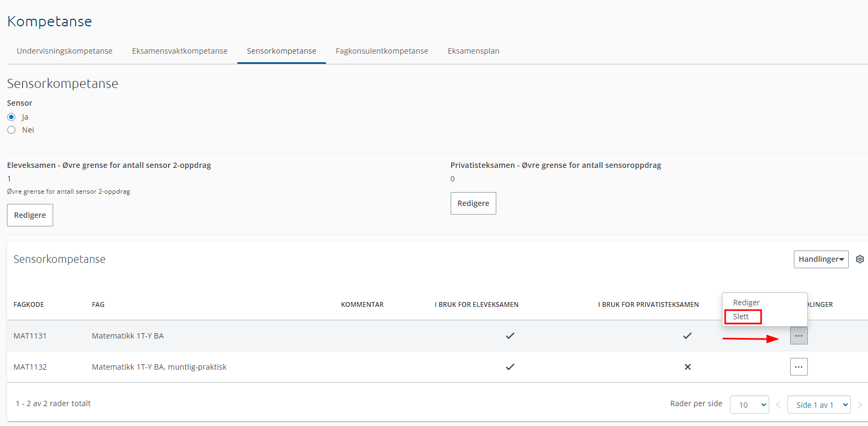Open the Fagkonsulentkompetanse tab

[382, 51]
